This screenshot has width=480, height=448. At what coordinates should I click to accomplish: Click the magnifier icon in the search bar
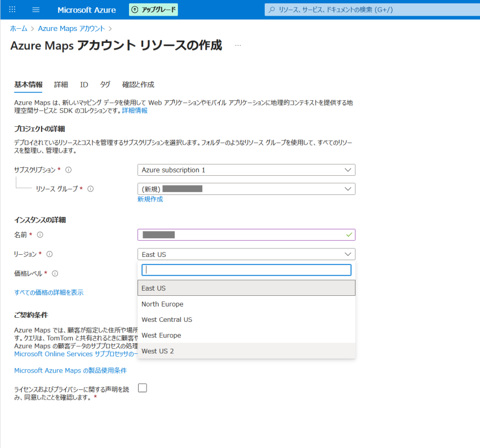(x=272, y=10)
